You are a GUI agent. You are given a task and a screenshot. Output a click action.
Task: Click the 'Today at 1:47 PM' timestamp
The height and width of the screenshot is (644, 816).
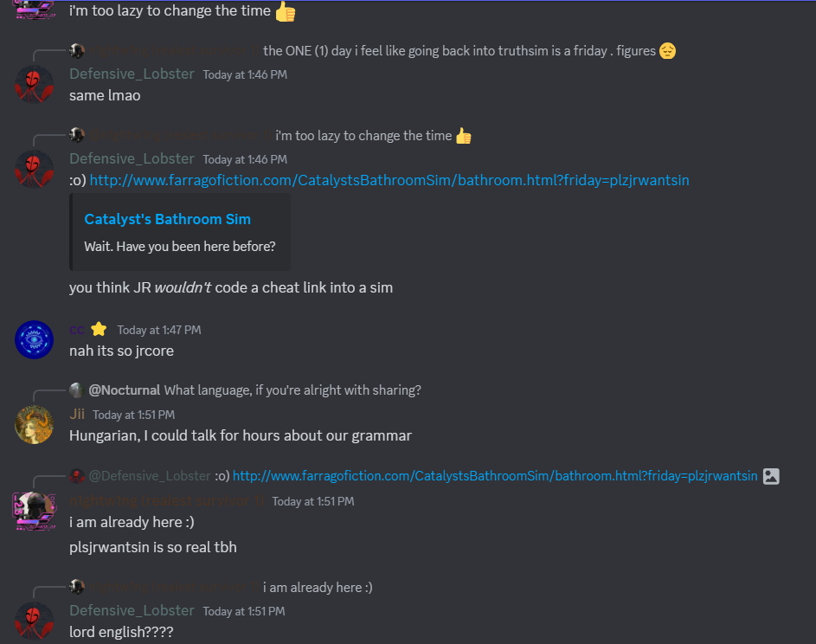pyautogui.click(x=159, y=330)
